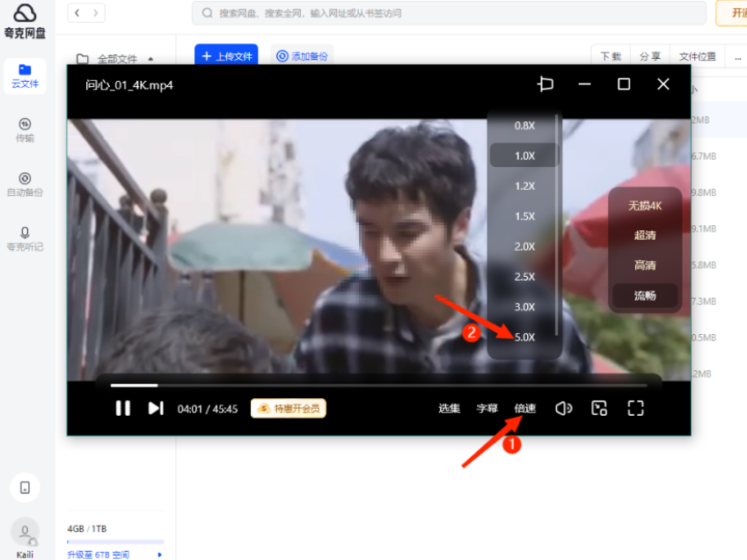Click the 问心_01_4K.mp4 video title
Image resolution: width=747 pixels, height=560 pixels.
tap(129, 85)
